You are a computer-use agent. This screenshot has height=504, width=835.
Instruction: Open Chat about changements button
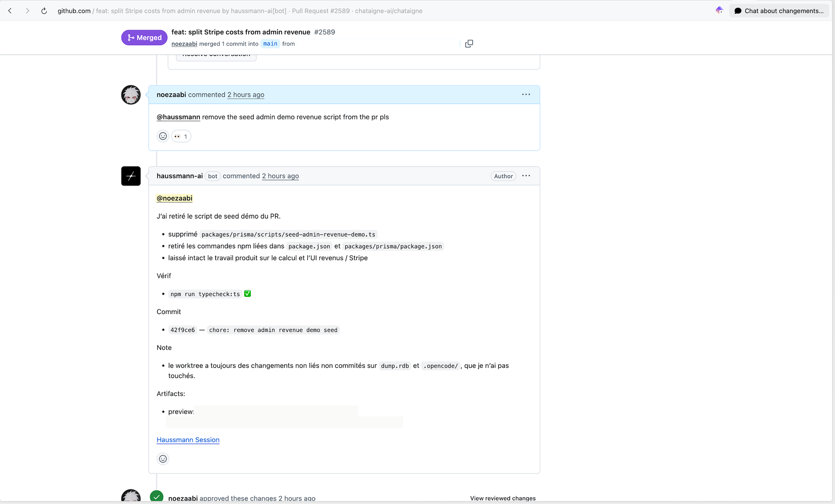[779, 11]
